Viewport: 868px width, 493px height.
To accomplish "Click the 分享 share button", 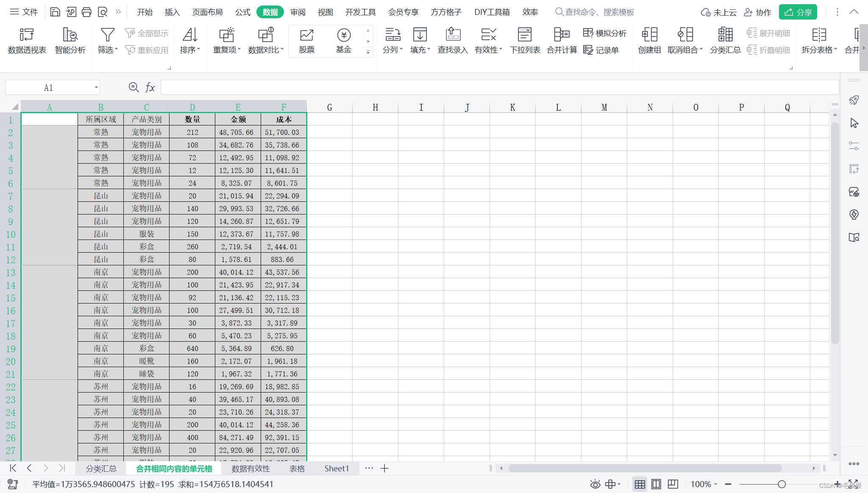I will pos(798,12).
